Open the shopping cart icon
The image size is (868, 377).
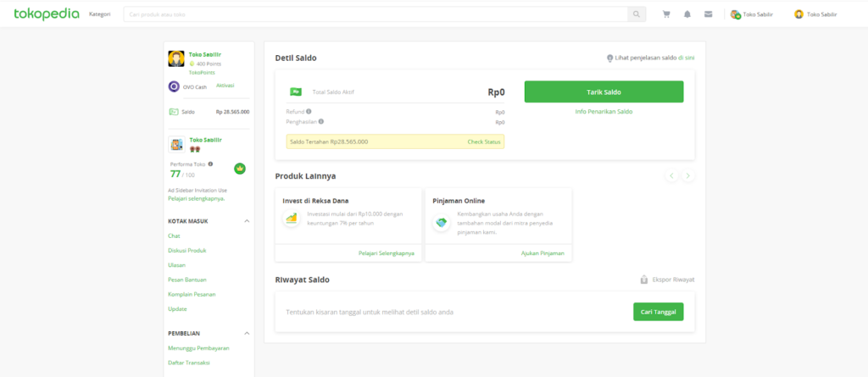(666, 14)
